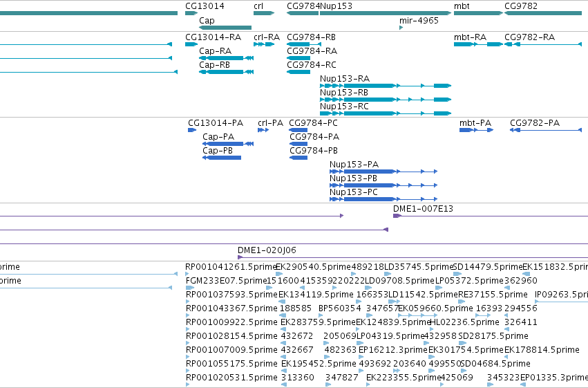Click the mbt-PA protein label
The width and height of the screenshot is (588, 388).
(475, 123)
